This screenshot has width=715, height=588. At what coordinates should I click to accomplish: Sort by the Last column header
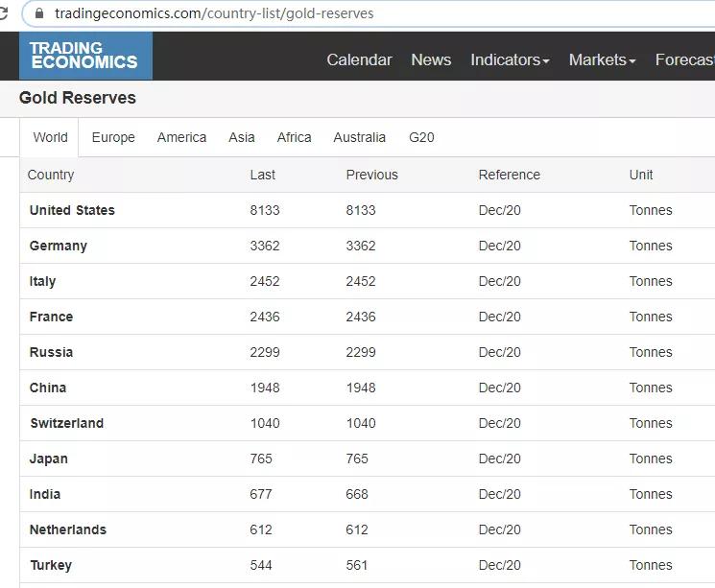tap(263, 175)
